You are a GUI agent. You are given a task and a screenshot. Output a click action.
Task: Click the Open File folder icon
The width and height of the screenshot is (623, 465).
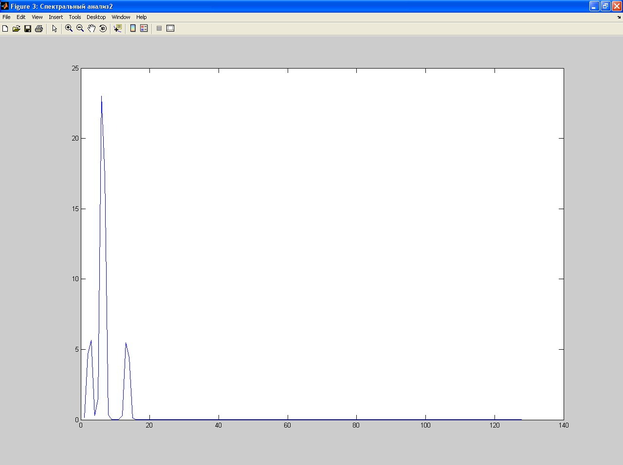tap(16, 28)
